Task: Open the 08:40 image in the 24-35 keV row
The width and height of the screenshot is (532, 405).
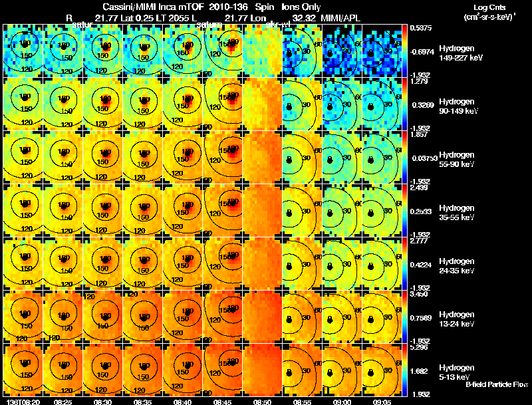Action: pyautogui.click(x=182, y=263)
